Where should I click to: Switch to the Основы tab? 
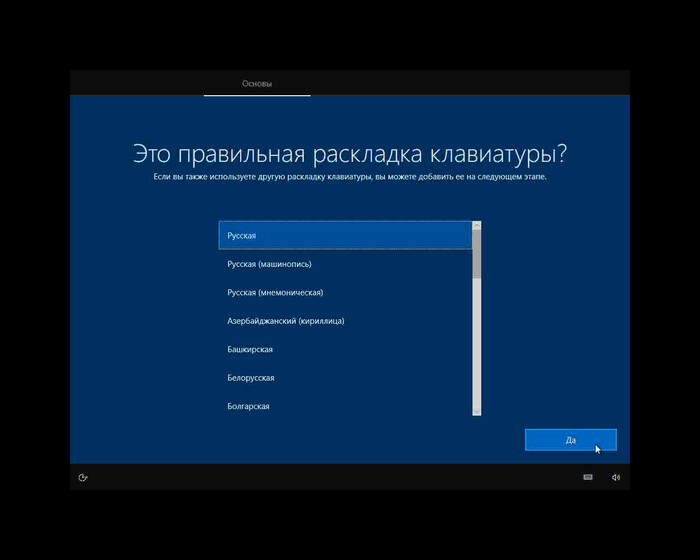(x=257, y=84)
